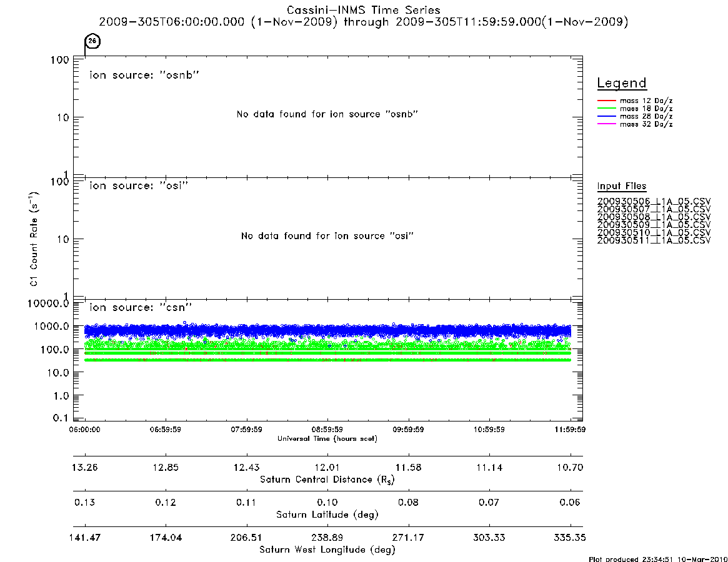
Task: Click file name 200930511_L1A_05.CSV
Action: [654, 240]
